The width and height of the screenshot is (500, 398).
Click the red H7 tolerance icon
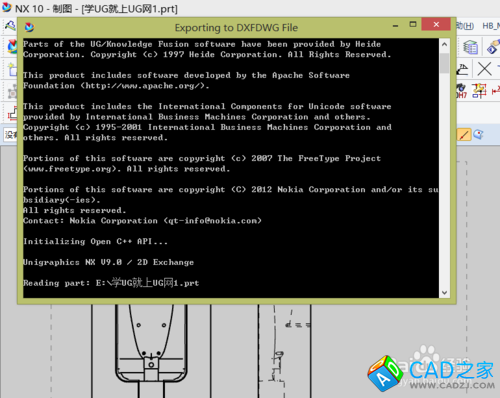click(462, 91)
